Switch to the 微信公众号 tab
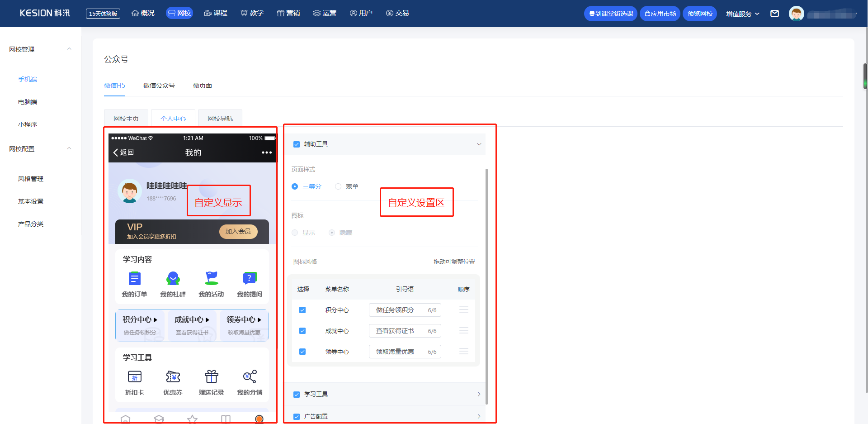Image resolution: width=868 pixels, height=424 pixels. pyautogui.click(x=159, y=86)
